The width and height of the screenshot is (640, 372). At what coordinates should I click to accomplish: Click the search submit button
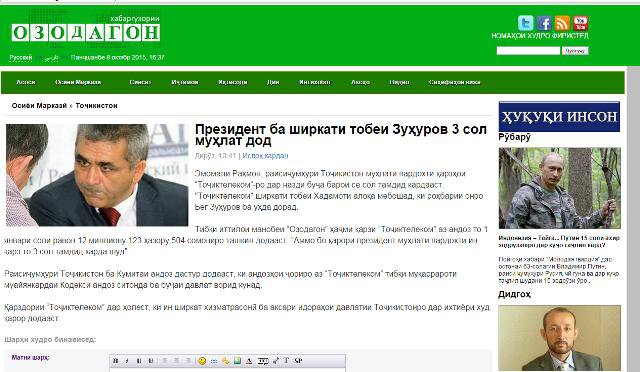pos(575,51)
